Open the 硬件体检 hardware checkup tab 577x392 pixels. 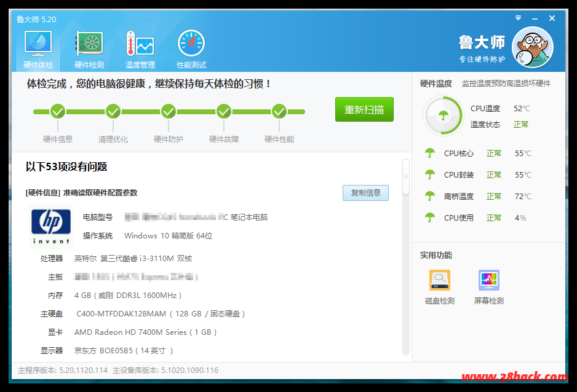tap(38, 50)
